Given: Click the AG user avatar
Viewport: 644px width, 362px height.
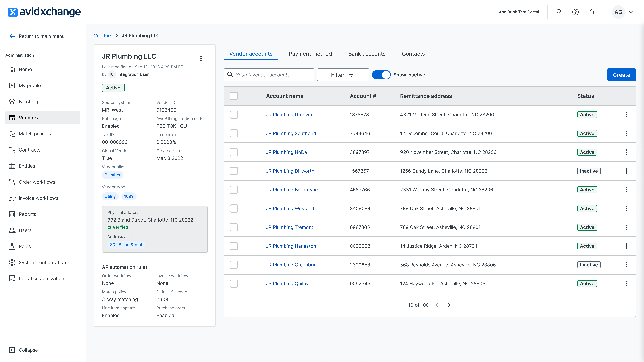Looking at the screenshot, I should click(x=618, y=12).
